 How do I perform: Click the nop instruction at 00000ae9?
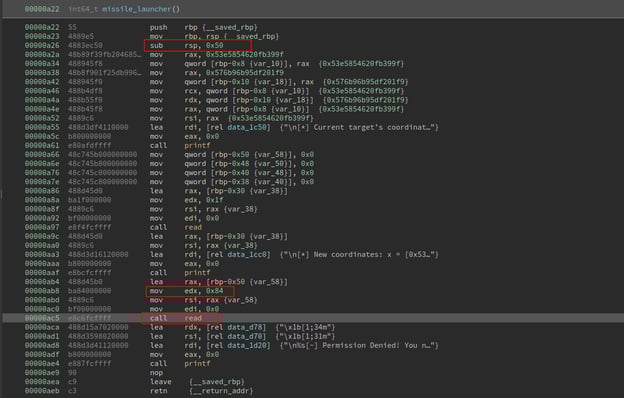[x=156, y=373]
